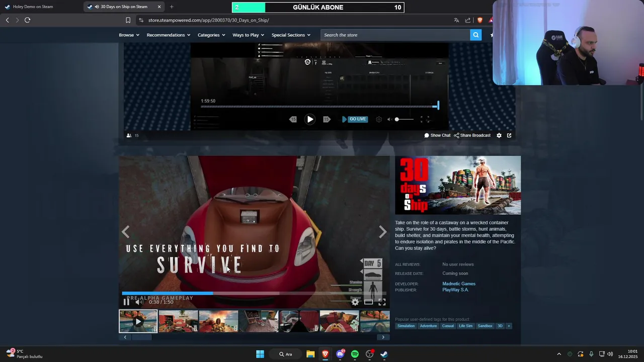The height and width of the screenshot is (362, 644).
Task: Expand the Ways to Play menu
Action: [x=248, y=35]
